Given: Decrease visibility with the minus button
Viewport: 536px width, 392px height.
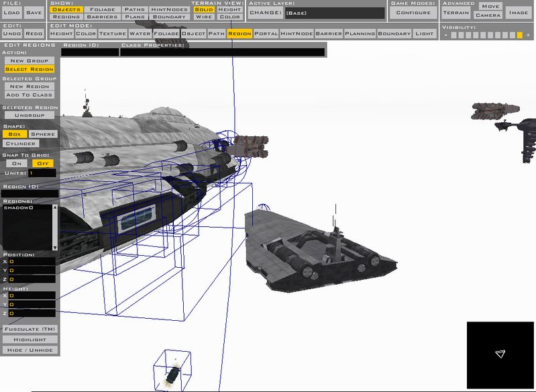Looking at the screenshot, I should pyautogui.click(x=445, y=35).
